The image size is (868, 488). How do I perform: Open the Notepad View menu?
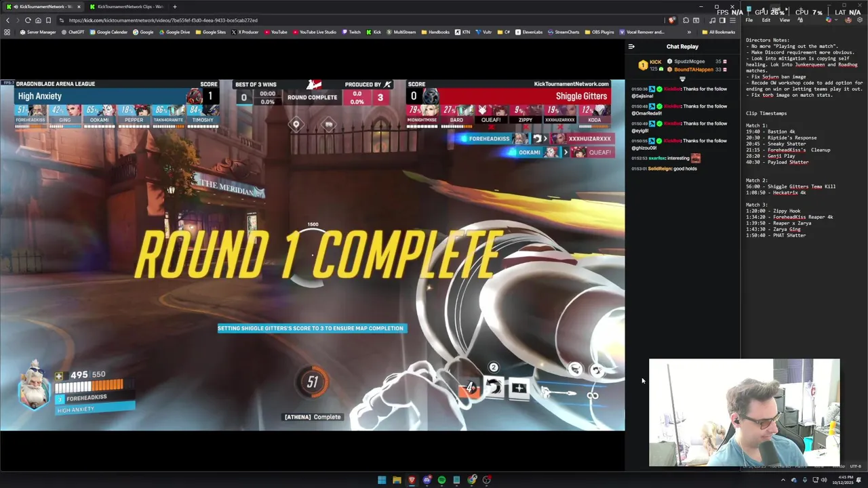785,20
